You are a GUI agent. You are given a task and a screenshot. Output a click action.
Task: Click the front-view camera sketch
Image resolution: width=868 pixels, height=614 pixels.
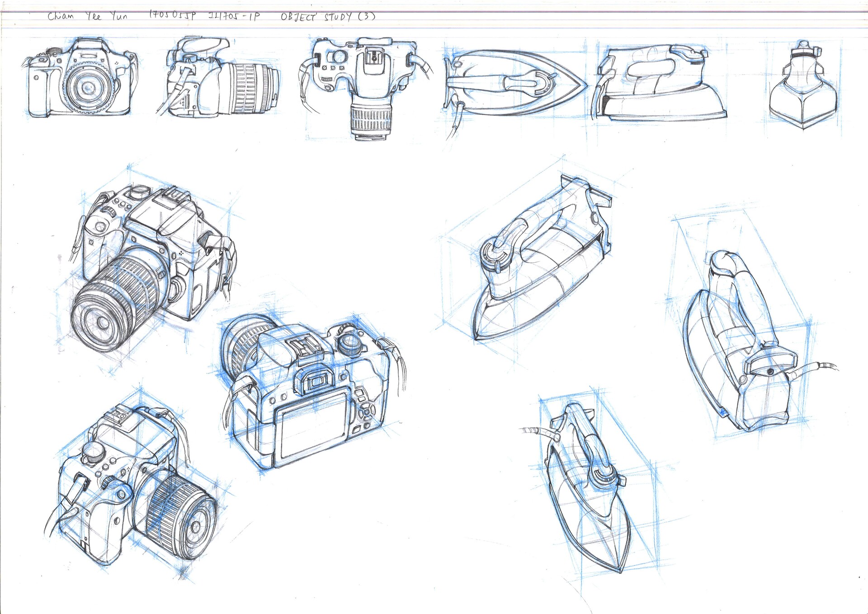point(80,79)
